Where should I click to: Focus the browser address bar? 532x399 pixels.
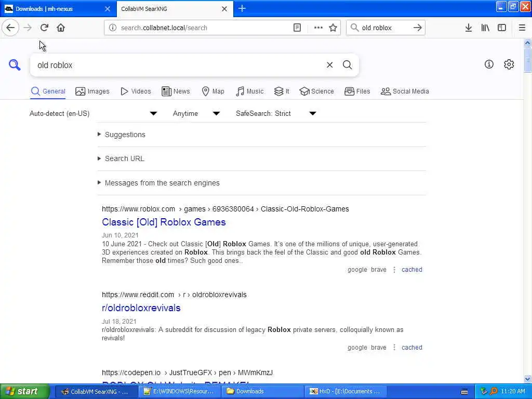point(204,28)
